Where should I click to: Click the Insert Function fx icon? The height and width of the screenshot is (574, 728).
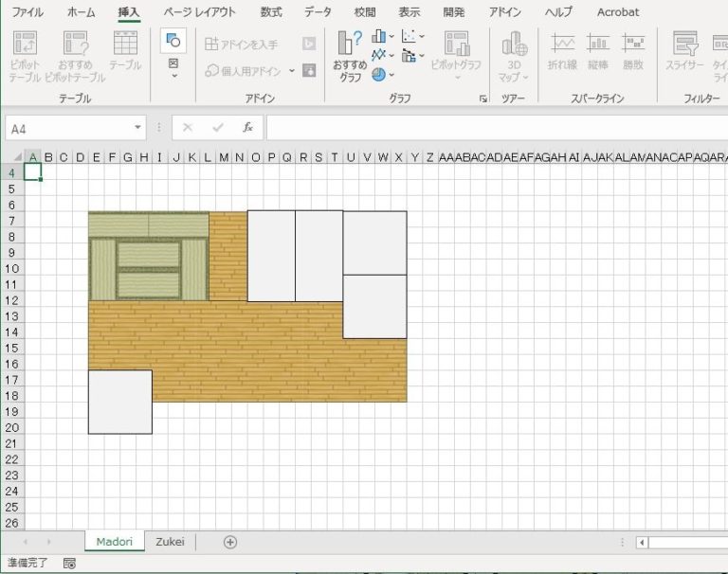pyautogui.click(x=247, y=127)
